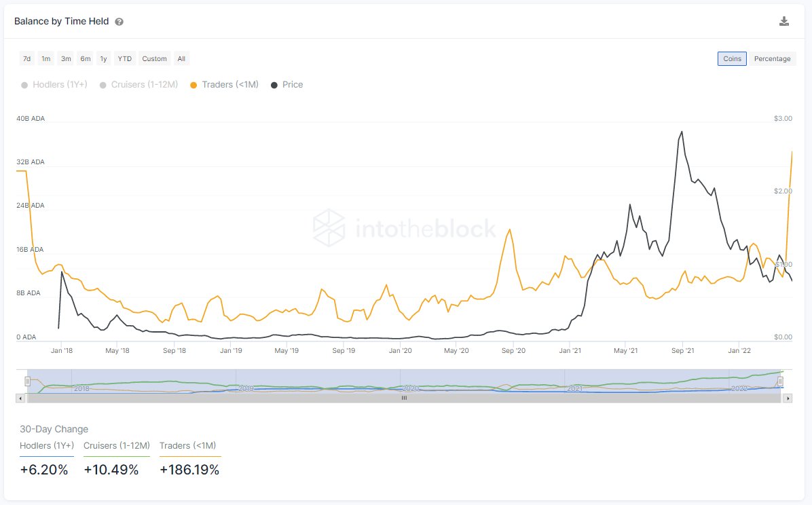
Task: Show the Hodlers (1Y+) series
Action: (56, 85)
